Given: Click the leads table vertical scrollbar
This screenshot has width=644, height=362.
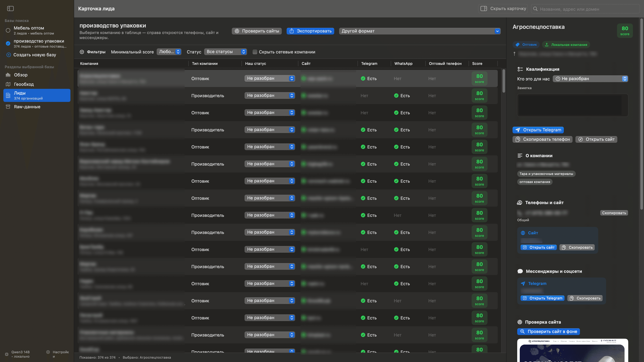Looking at the screenshot, I should click(504, 81).
